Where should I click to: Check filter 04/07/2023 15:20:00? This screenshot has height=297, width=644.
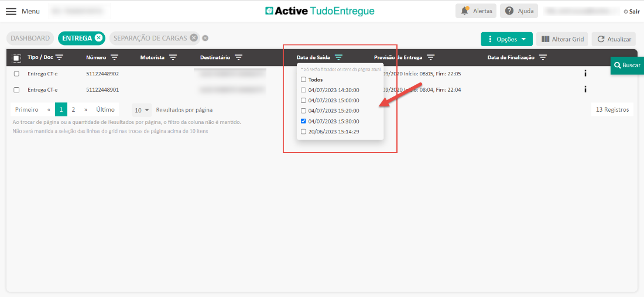303,110
